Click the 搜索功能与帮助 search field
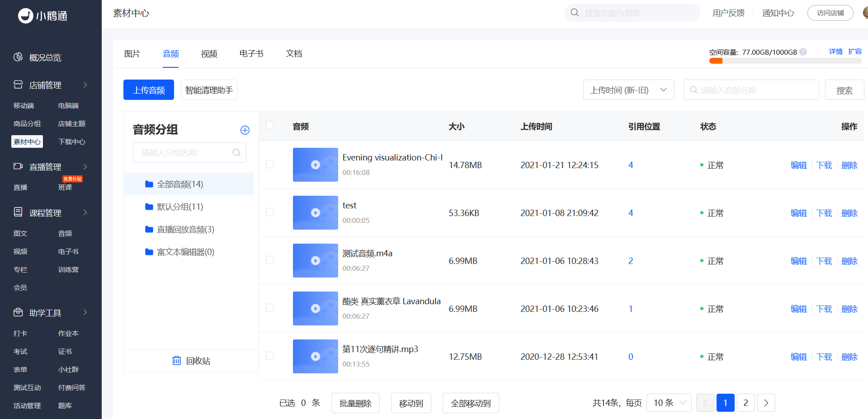 pos(632,13)
